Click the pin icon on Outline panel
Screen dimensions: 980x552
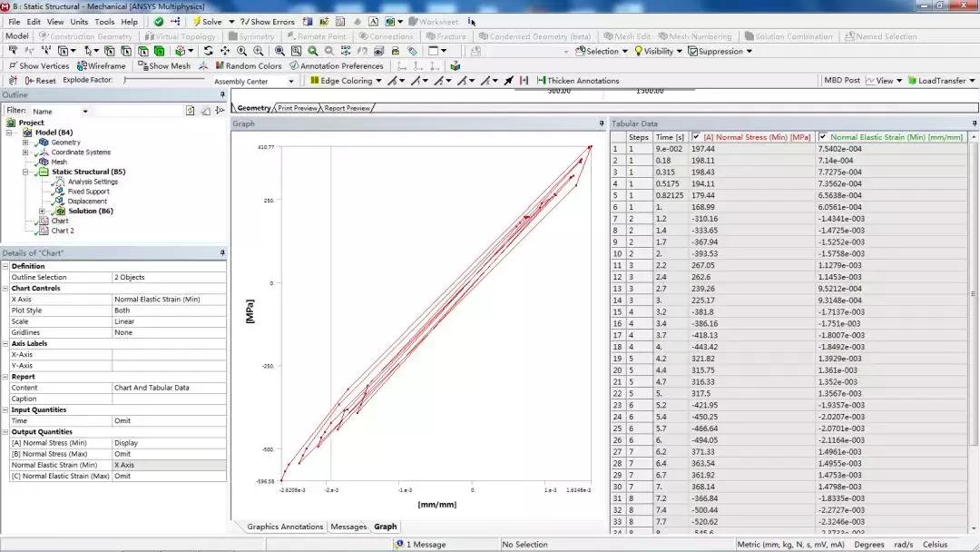click(x=222, y=94)
